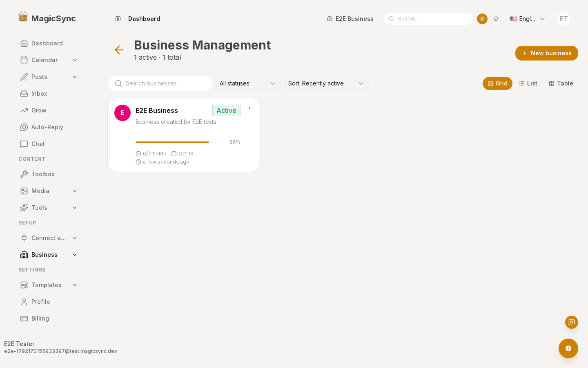Expand the Posts submenu
The image size is (588, 368).
75,77
